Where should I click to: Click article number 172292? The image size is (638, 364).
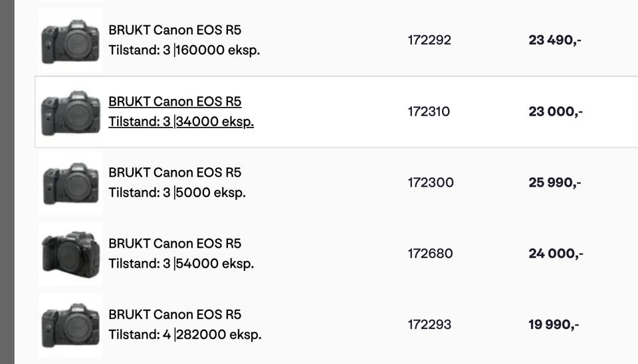(x=429, y=41)
